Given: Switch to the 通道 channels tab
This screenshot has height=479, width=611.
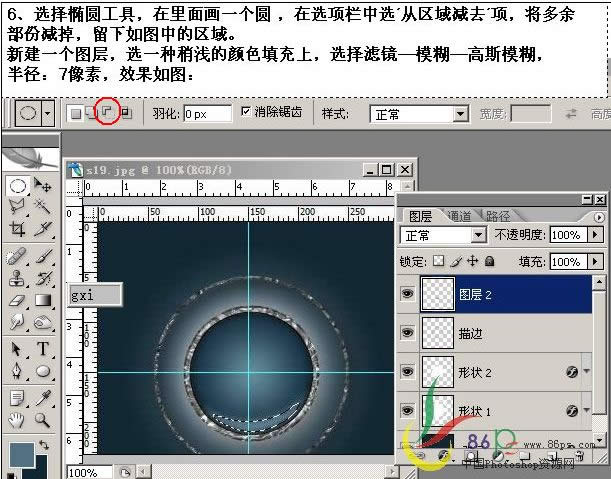Looking at the screenshot, I should tap(460, 215).
